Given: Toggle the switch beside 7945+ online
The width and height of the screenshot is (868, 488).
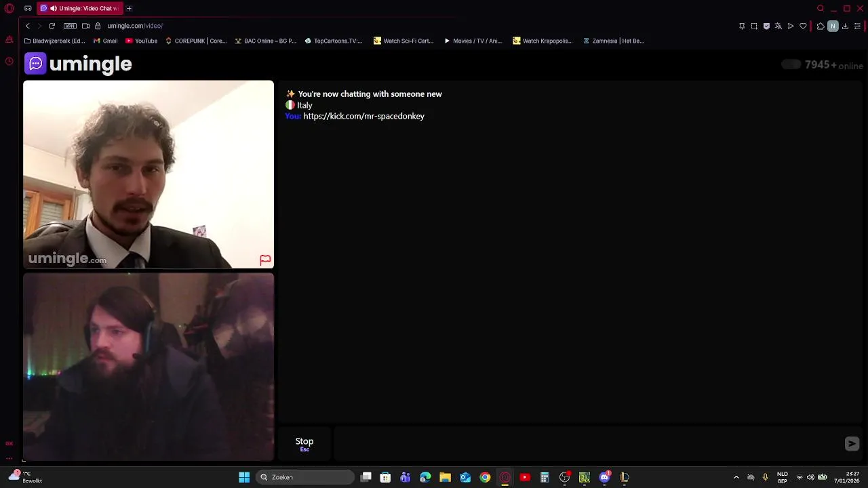Looking at the screenshot, I should [x=791, y=64].
